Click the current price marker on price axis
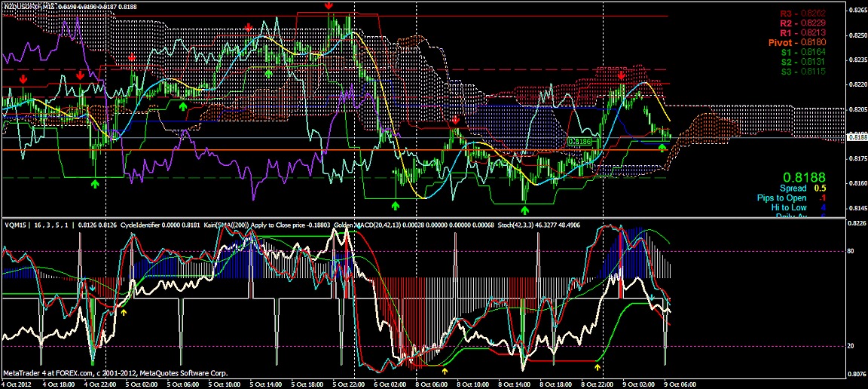The image size is (868, 389). (857, 136)
